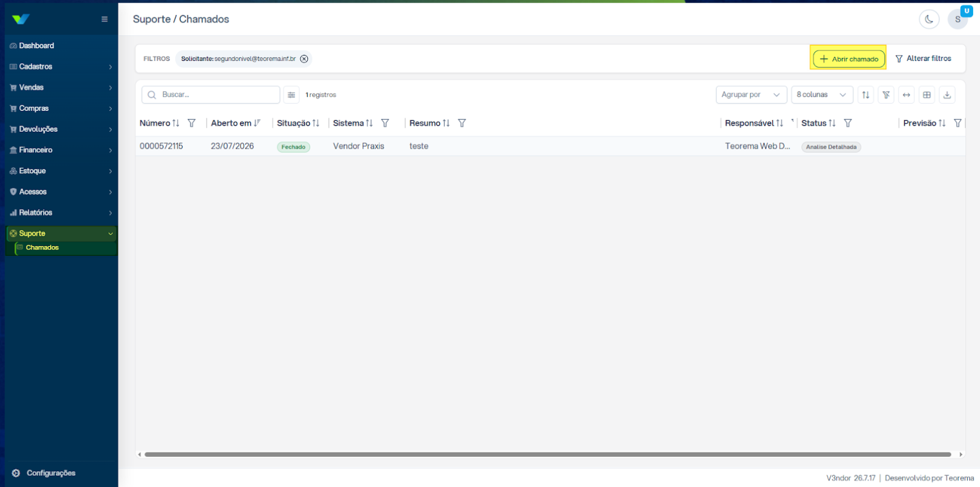Toggle dark mode moon icon
Viewport: 980px width, 487px height.
(x=929, y=19)
